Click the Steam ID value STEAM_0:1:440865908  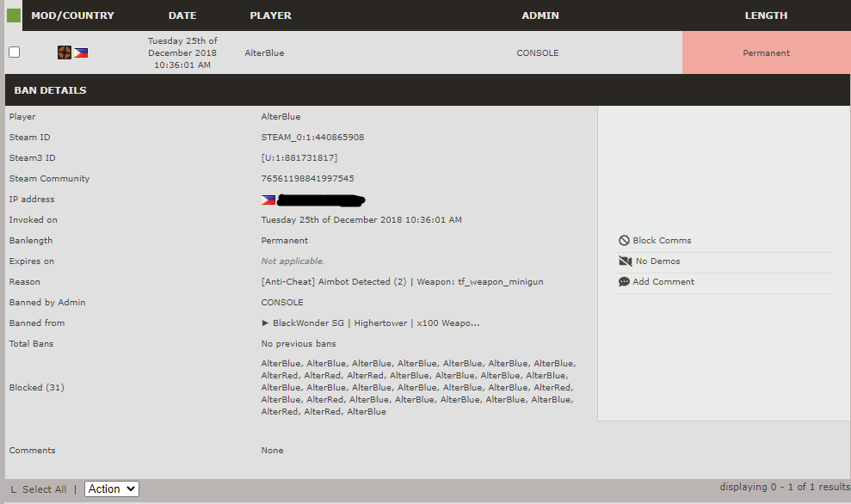click(x=312, y=138)
